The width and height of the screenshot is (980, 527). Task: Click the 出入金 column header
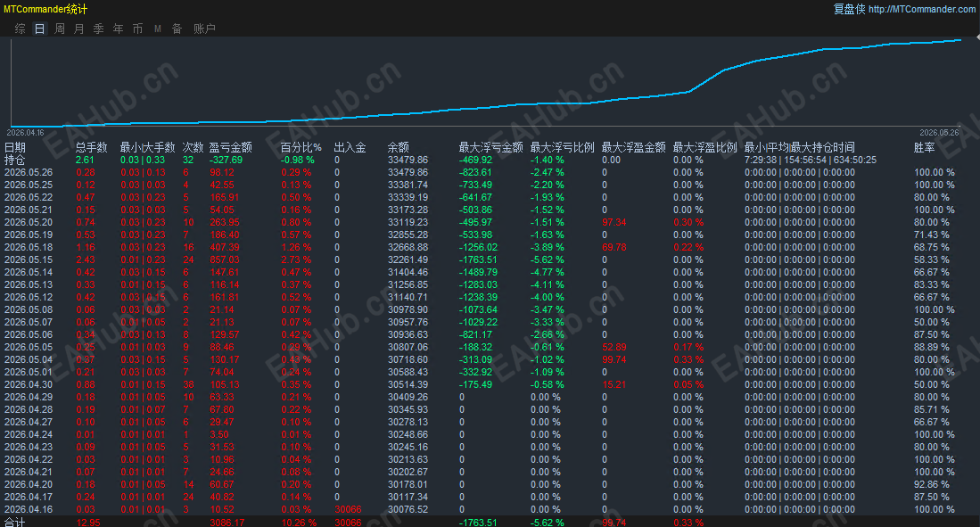350,147
